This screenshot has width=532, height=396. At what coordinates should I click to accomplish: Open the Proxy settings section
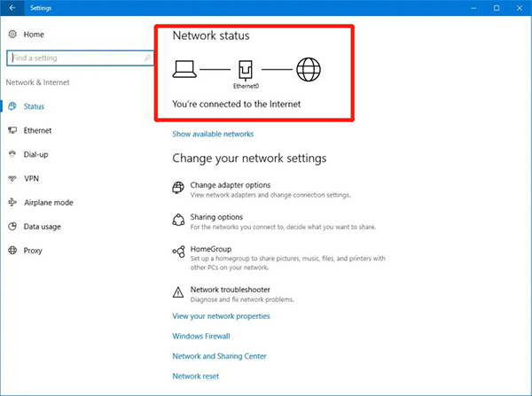33,251
